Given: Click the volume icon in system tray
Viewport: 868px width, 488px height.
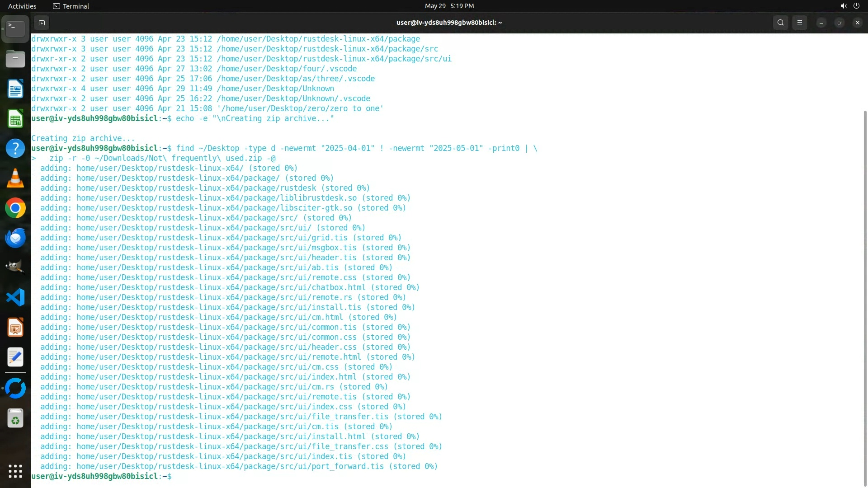Looking at the screenshot, I should tap(843, 6).
